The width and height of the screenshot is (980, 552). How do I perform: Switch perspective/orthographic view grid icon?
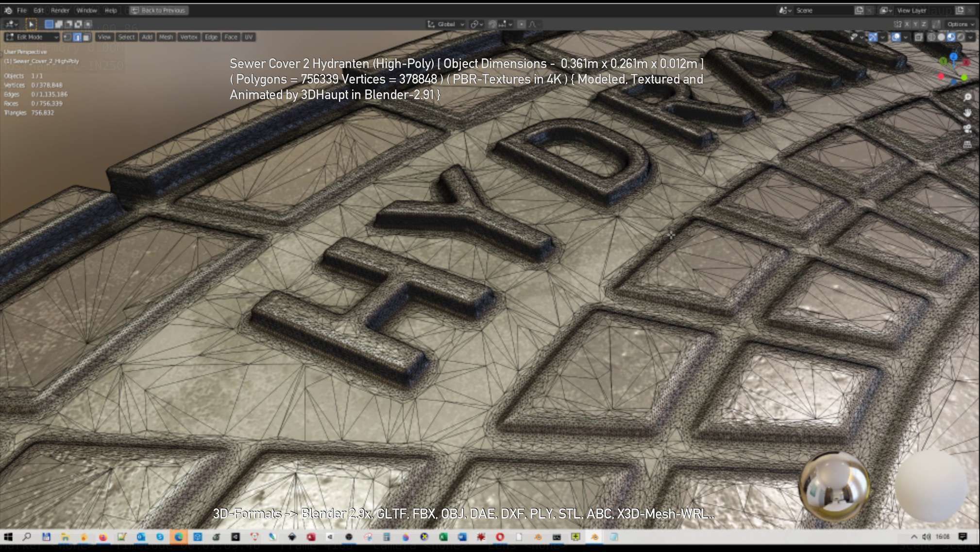(967, 144)
